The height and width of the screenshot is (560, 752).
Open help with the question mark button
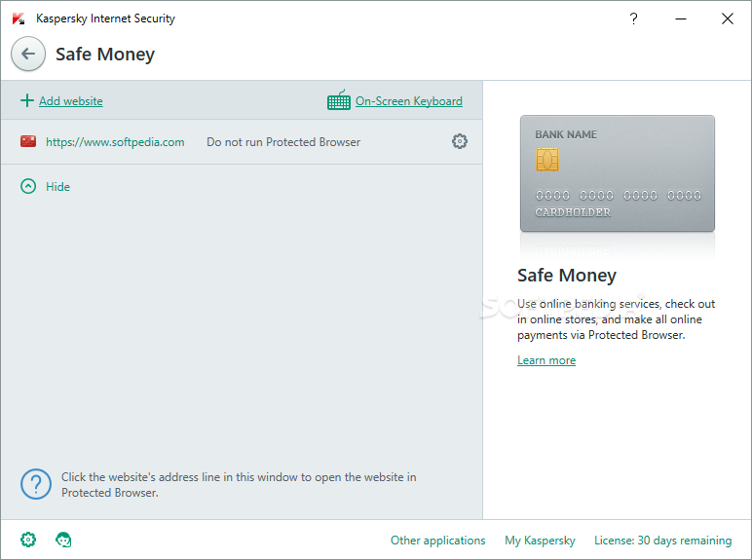point(633,19)
